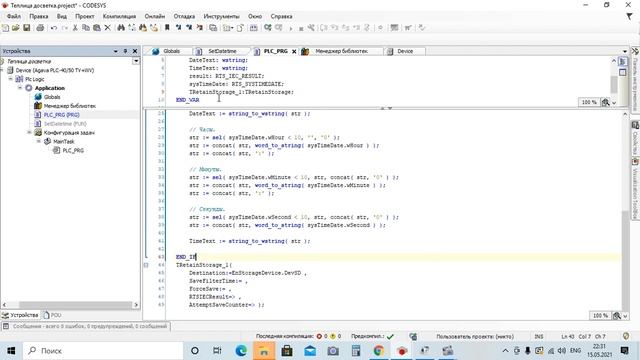This screenshot has width=640, height=360.
Task: Open the Онлайн menu
Action: coord(155,16)
